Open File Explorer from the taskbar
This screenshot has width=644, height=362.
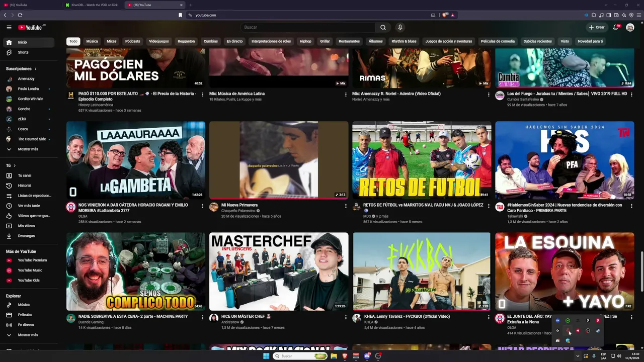tap(334, 356)
